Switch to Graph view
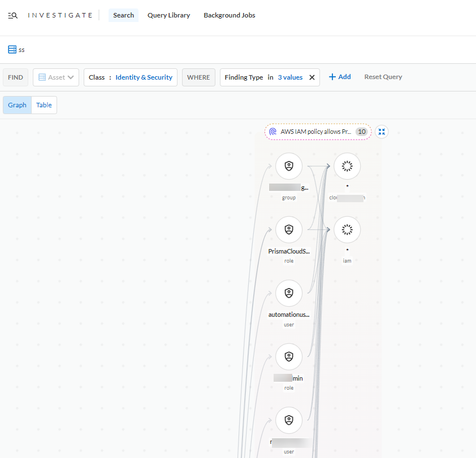 pos(18,105)
